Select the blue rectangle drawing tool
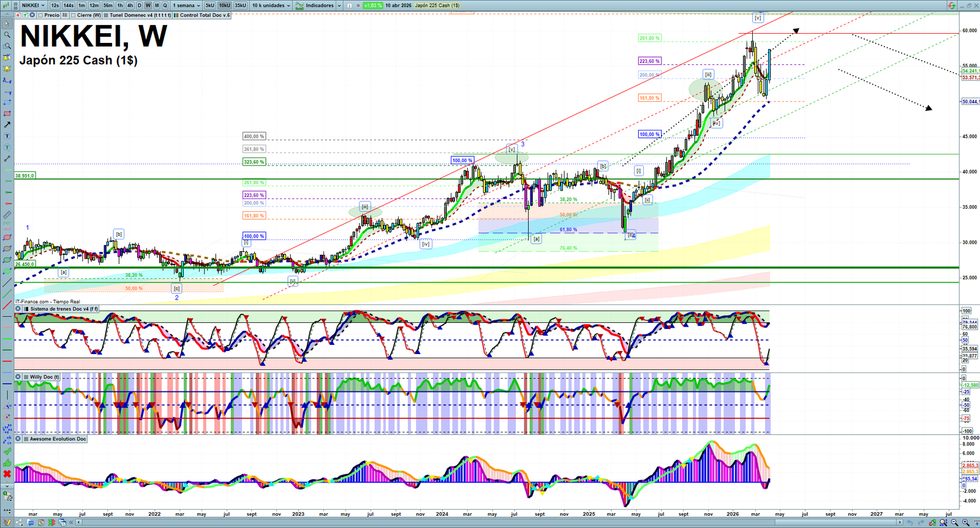This screenshot has width=980, height=528. pyautogui.click(x=7, y=102)
